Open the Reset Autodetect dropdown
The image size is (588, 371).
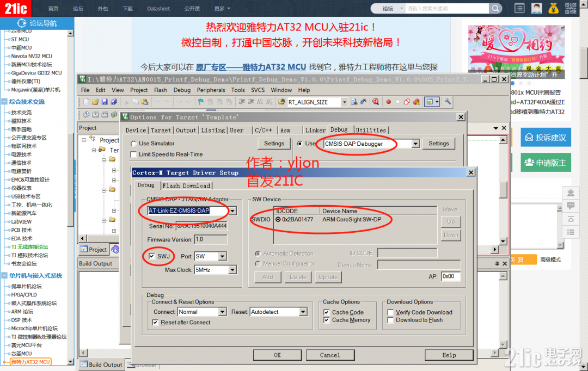[x=303, y=312]
